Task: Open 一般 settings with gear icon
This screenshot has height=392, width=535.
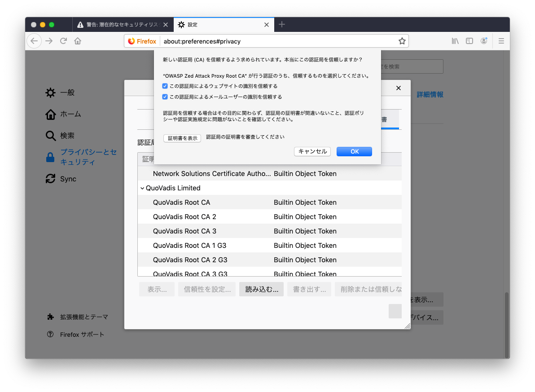Action: coord(60,92)
